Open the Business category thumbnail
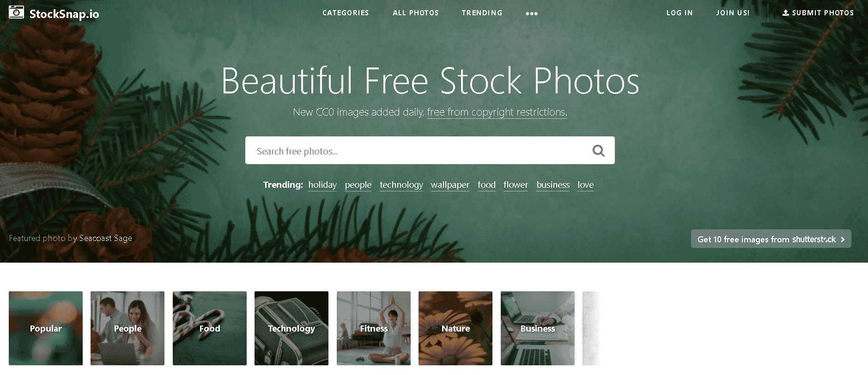 (x=538, y=328)
